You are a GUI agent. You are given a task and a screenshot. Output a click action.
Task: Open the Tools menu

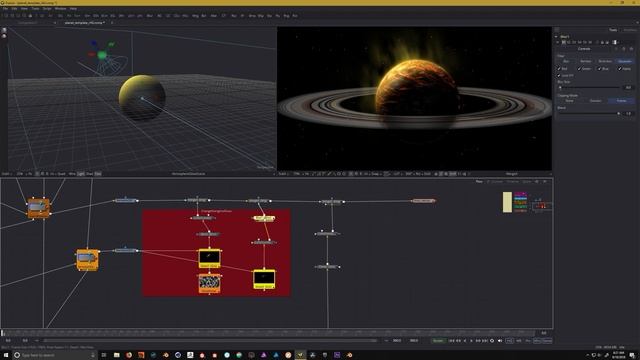(36, 9)
